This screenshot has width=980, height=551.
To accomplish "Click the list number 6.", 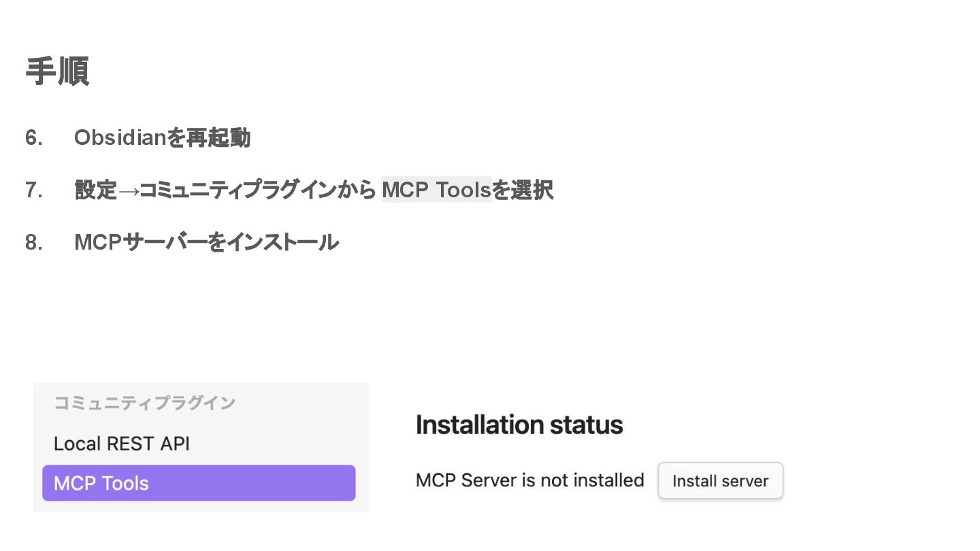I will coord(34,137).
